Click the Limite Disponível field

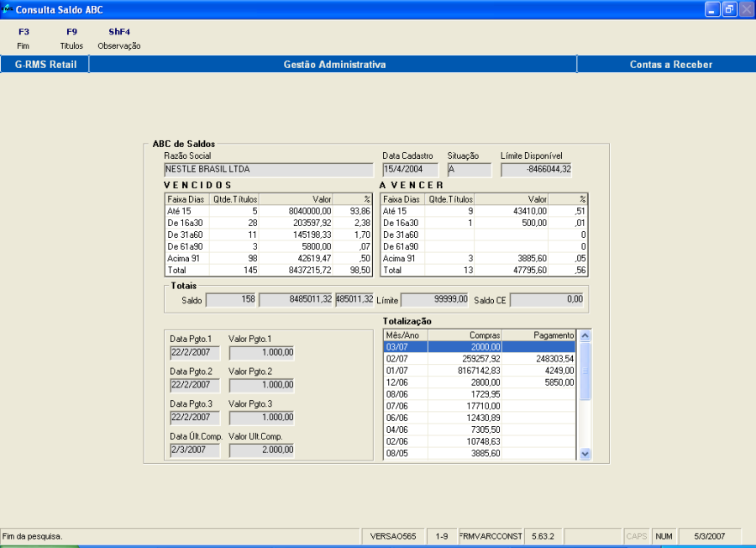click(x=537, y=170)
